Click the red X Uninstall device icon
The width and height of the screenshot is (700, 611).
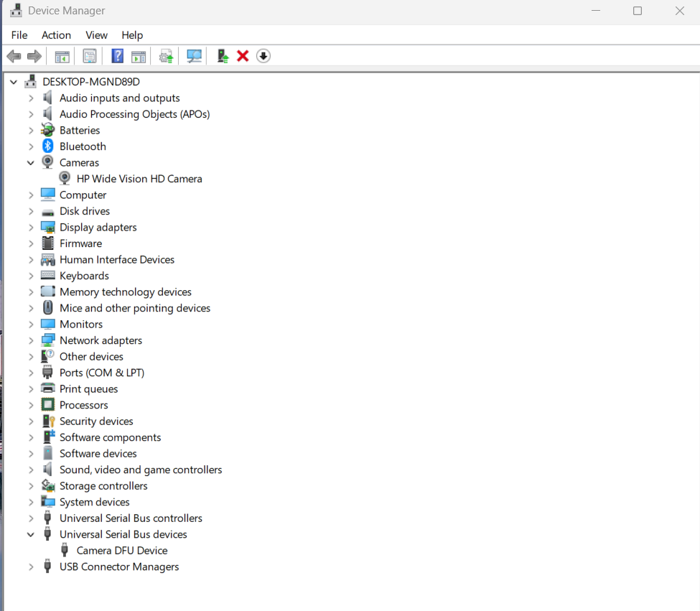[x=243, y=56]
